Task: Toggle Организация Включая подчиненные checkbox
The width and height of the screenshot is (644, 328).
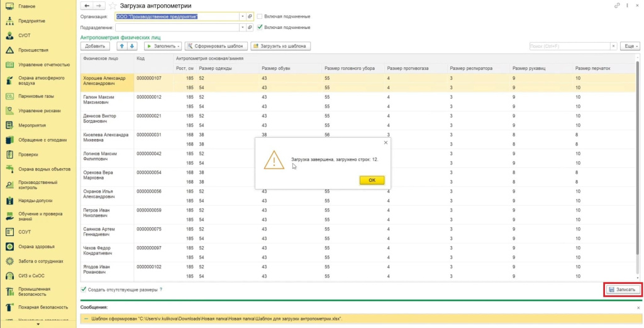Action: [x=260, y=16]
